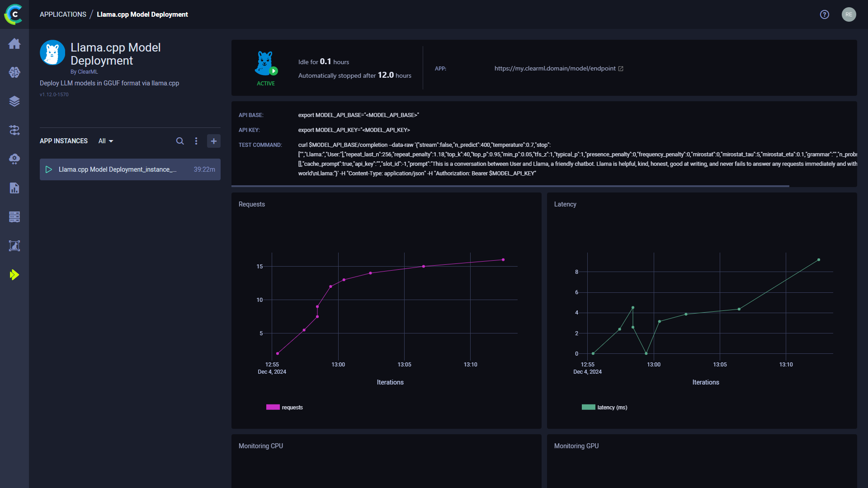Select the Llama.cpp Model Deployment breadcrumb title

[x=142, y=14]
